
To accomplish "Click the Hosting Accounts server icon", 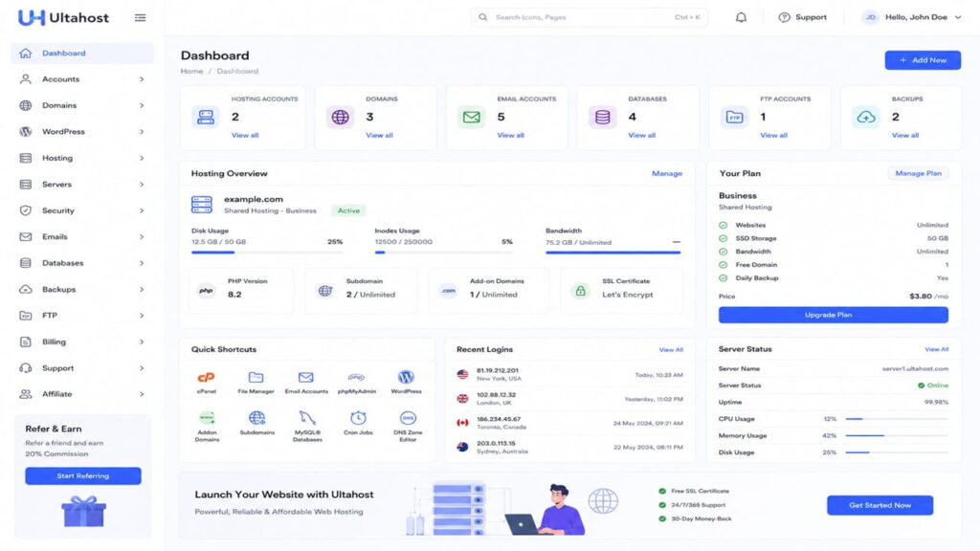I will tap(206, 117).
